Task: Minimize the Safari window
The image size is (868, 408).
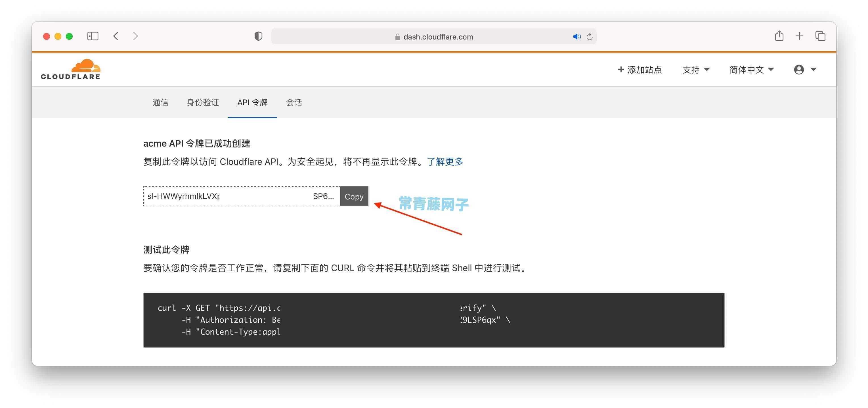Action: 58,36
